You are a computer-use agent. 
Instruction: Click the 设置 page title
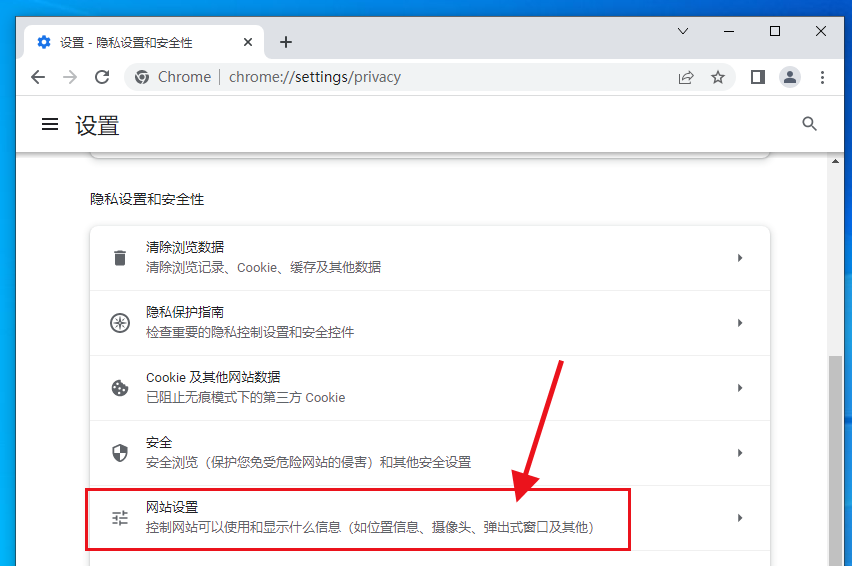(97, 125)
